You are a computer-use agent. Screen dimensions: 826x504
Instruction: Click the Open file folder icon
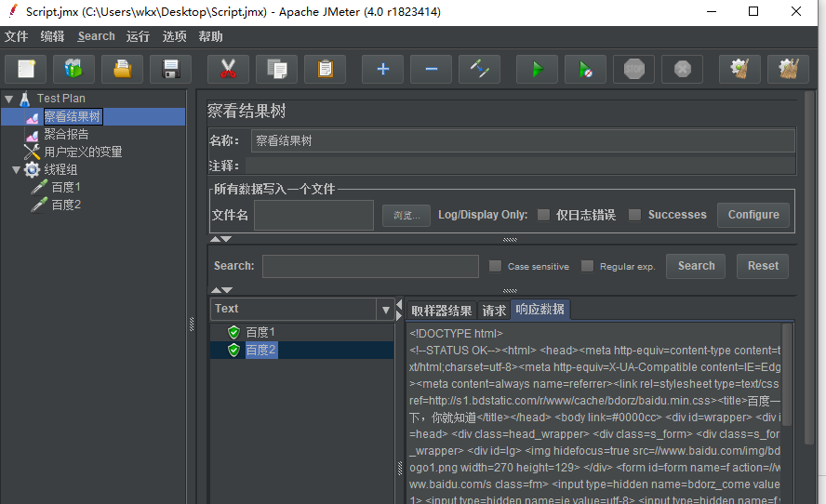click(122, 69)
